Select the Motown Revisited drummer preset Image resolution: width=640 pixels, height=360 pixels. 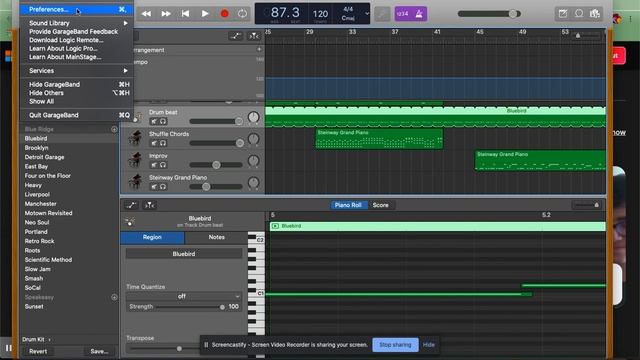(48, 213)
